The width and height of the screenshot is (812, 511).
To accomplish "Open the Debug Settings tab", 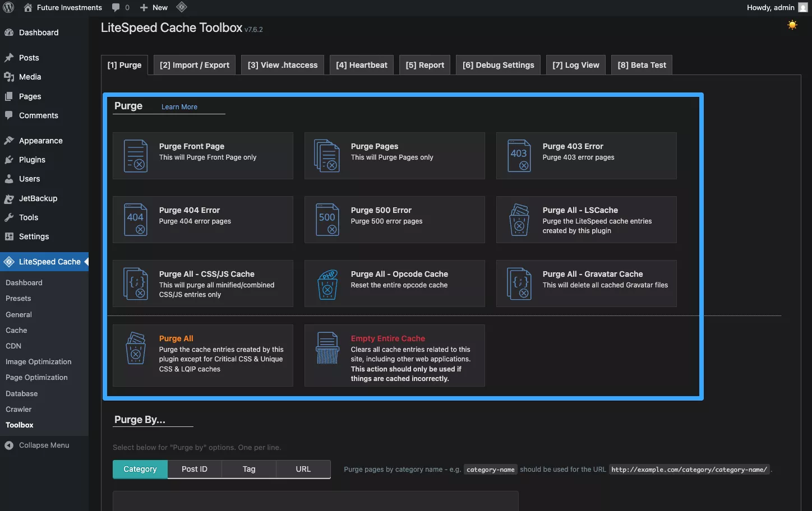I will pos(498,65).
